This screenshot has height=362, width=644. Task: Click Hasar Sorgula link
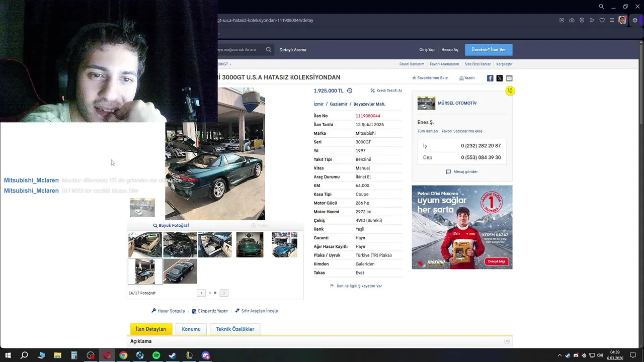coord(168,311)
